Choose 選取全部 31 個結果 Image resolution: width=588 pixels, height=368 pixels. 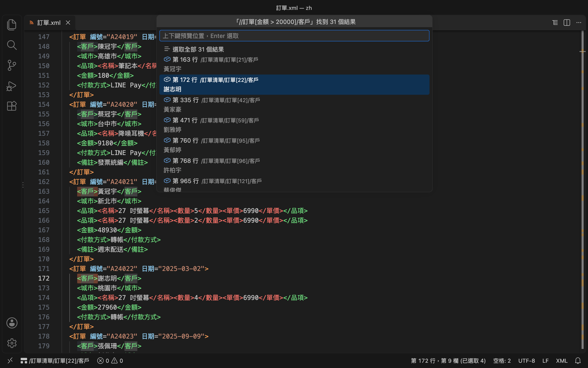(x=294, y=49)
